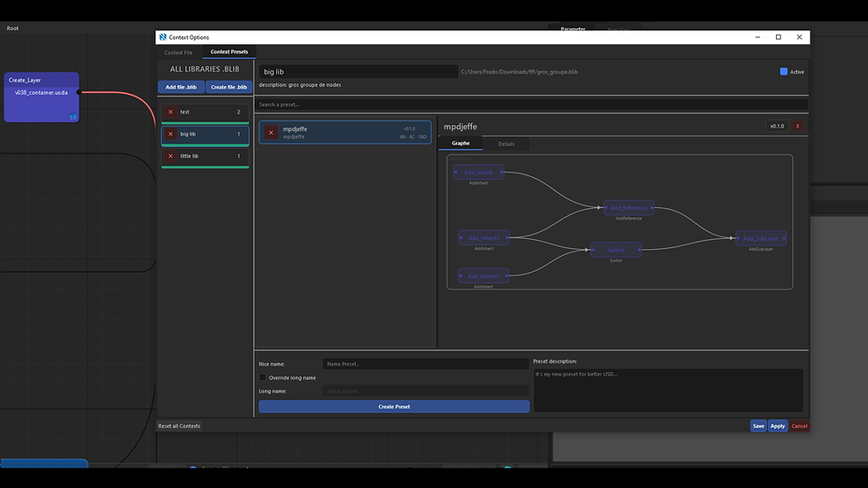Image resolution: width=868 pixels, height=488 pixels.
Task: Select the Add_Reference node in the graph
Action: [628, 207]
